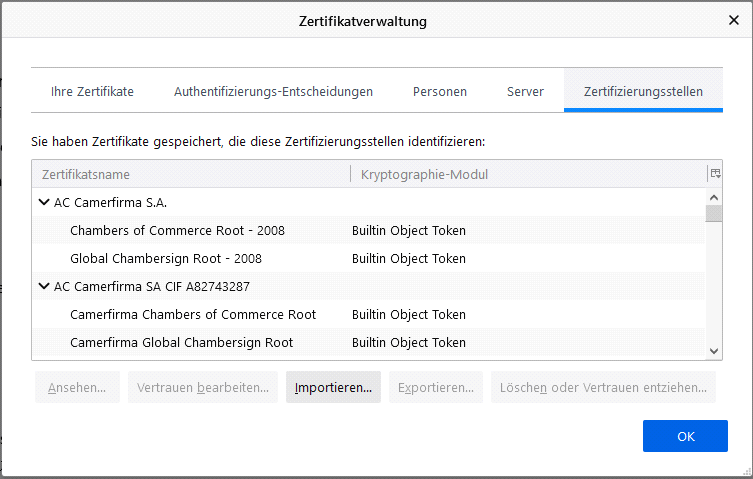Switch to the Ihre Zertifikate tab
This screenshot has width=753, height=479.
pyautogui.click(x=92, y=91)
